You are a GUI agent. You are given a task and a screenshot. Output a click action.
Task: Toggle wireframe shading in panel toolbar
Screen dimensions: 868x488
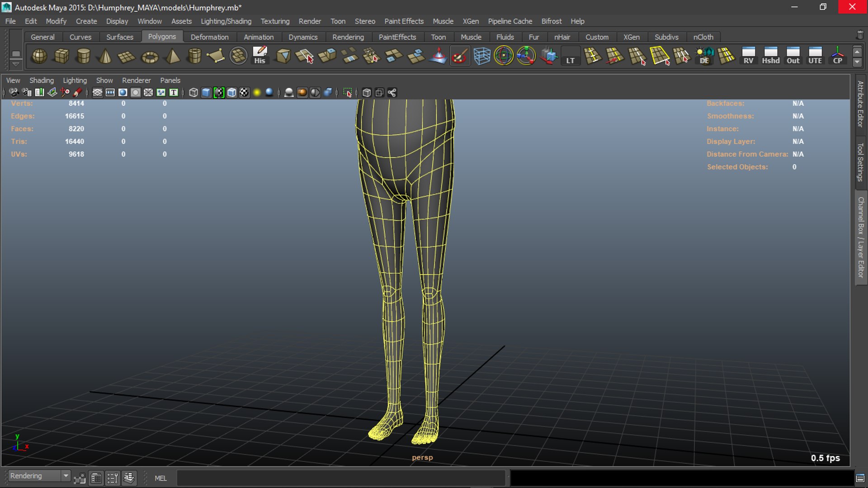(193, 93)
